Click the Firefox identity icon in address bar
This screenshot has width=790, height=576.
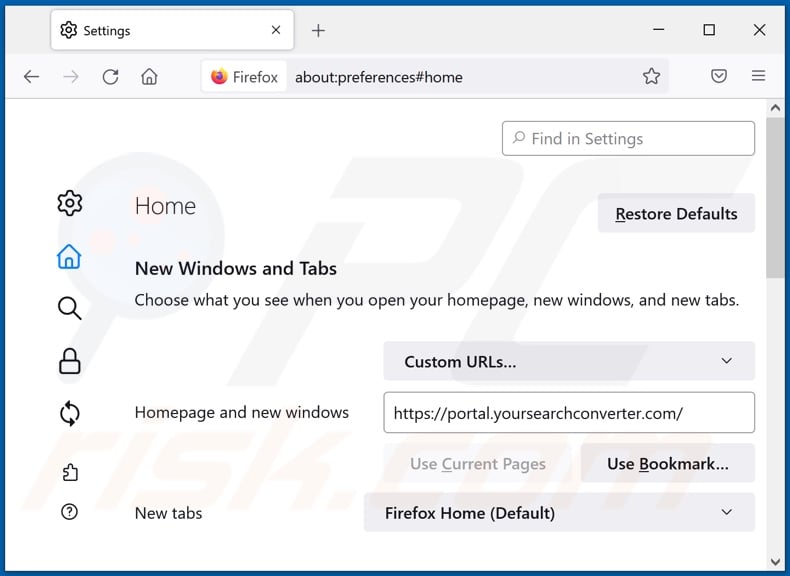[x=244, y=77]
